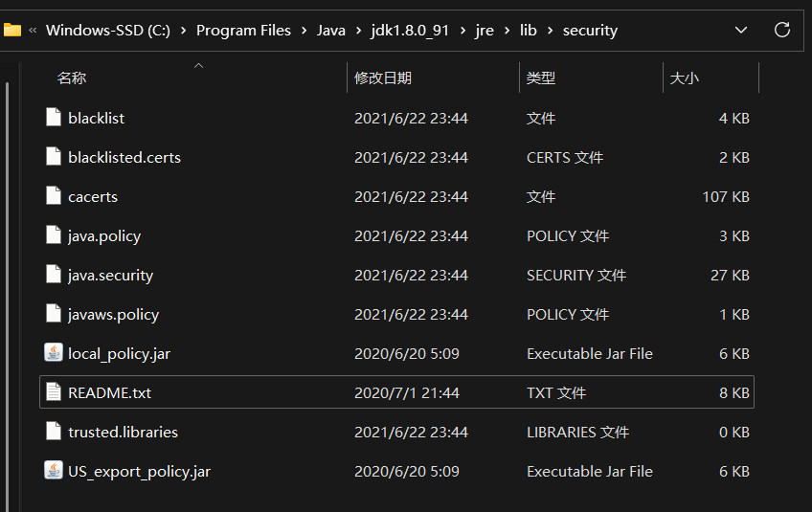Sort files by 修改日期 column header

[383, 78]
